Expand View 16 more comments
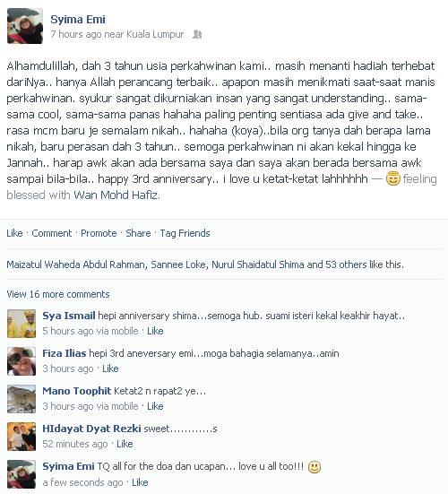 click(x=58, y=294)
